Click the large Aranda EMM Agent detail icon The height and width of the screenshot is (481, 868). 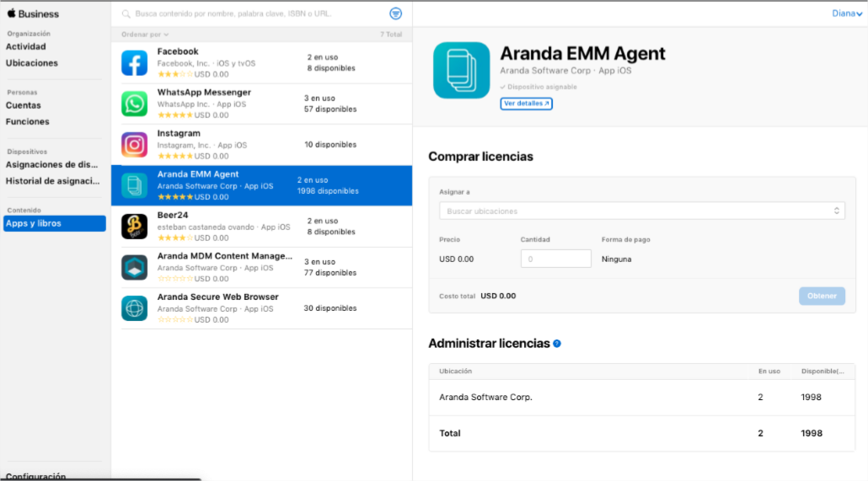click(x=461, y=70)
